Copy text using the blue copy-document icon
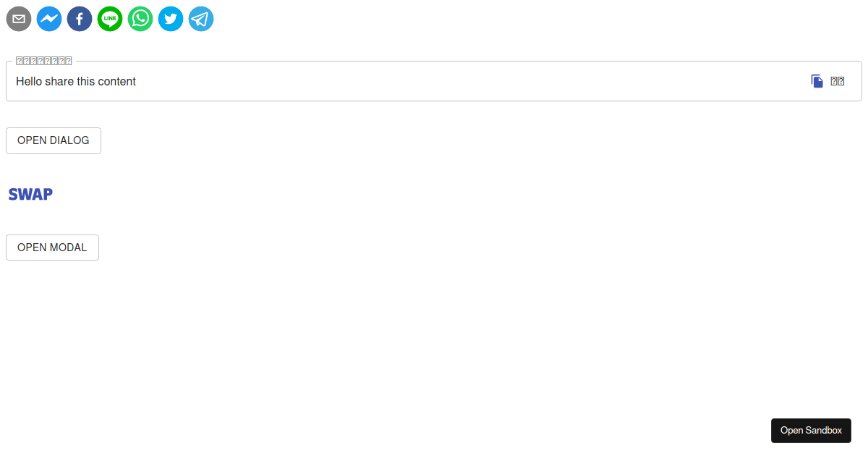Screen dimensions: 868x456 click(817, 80)
